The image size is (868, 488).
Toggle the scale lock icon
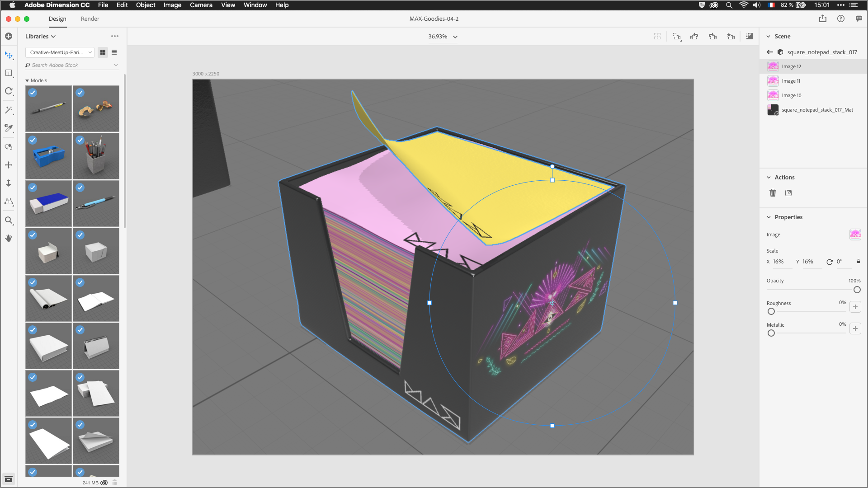tap(859, 261)
